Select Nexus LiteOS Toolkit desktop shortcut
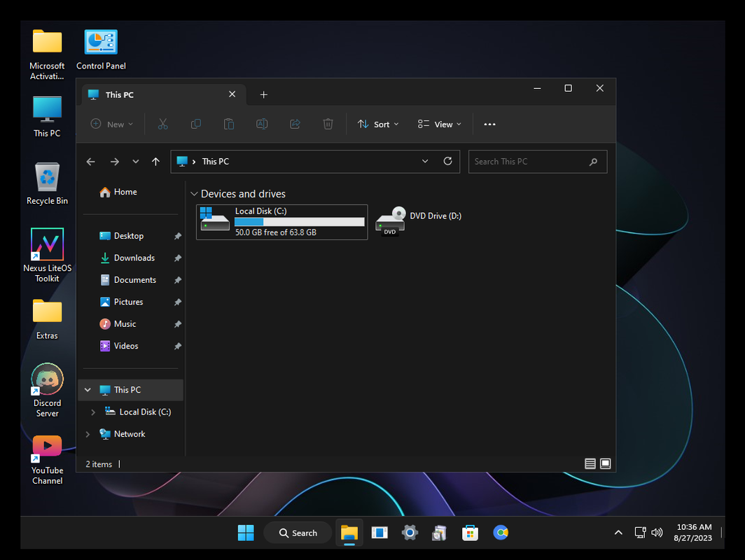Image resolution: width=745 pixels, height=560 pixels. (47, 255)
